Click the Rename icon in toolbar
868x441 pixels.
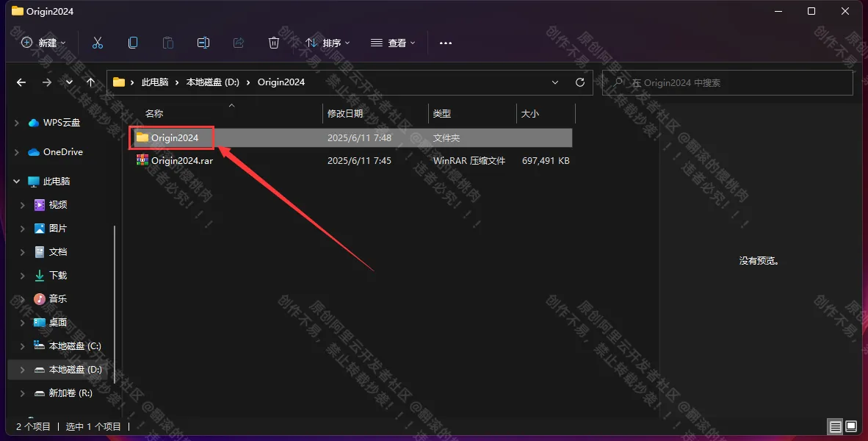point(203,43)
